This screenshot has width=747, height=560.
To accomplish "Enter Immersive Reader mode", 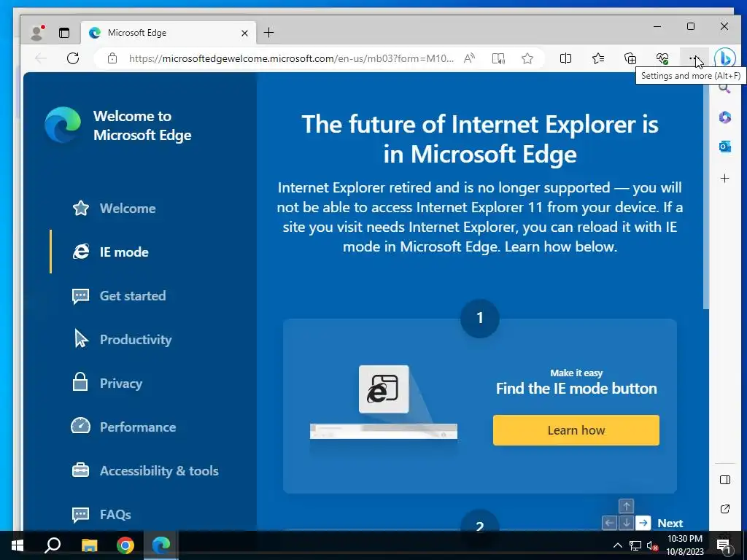I will point(498,58).
